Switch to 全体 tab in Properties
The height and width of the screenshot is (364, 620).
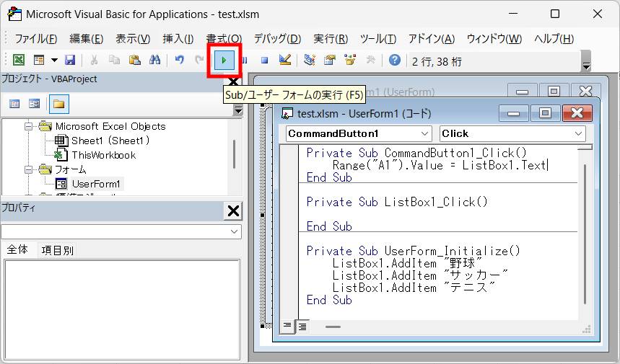tap(17, 249)
